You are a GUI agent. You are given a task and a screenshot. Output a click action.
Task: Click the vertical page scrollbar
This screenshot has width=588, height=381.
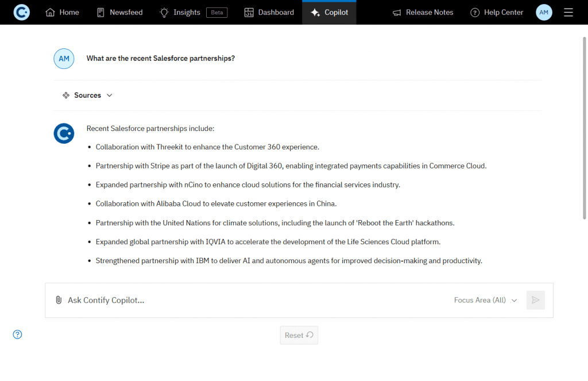(585, 126)
